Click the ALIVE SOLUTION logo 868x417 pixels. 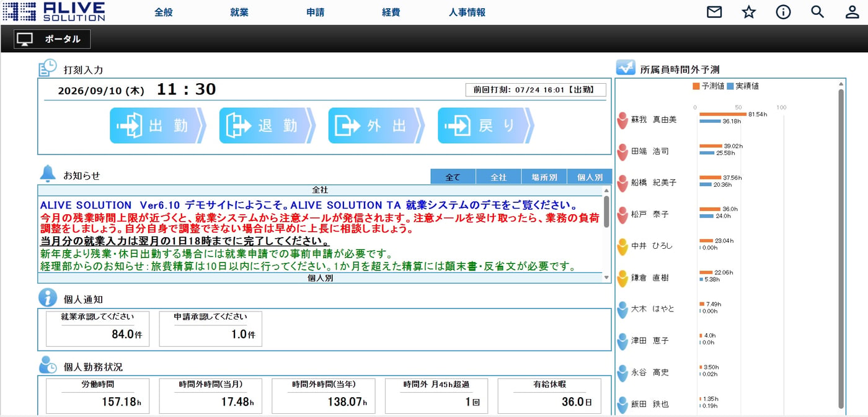54,11
